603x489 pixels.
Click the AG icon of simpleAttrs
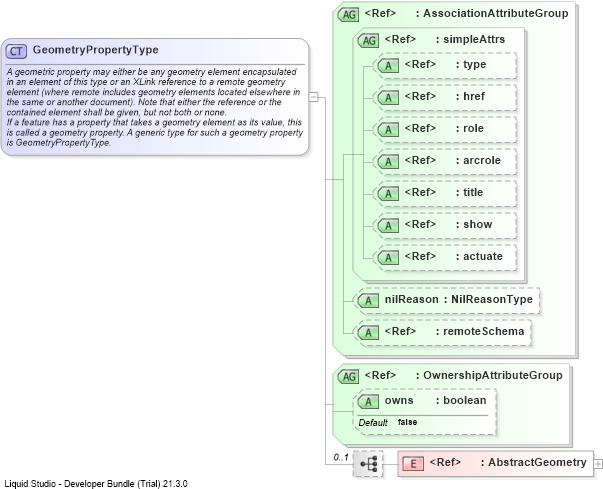click(368, 40)
